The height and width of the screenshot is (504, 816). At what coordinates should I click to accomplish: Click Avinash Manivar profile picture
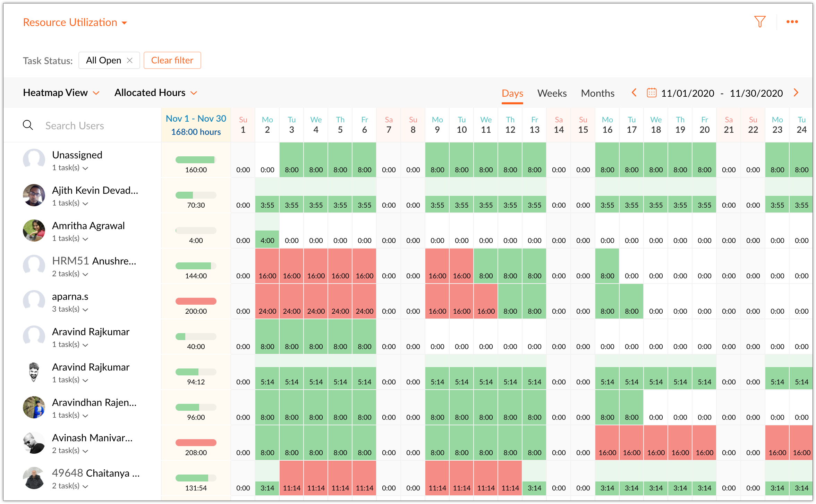point(34,443)
